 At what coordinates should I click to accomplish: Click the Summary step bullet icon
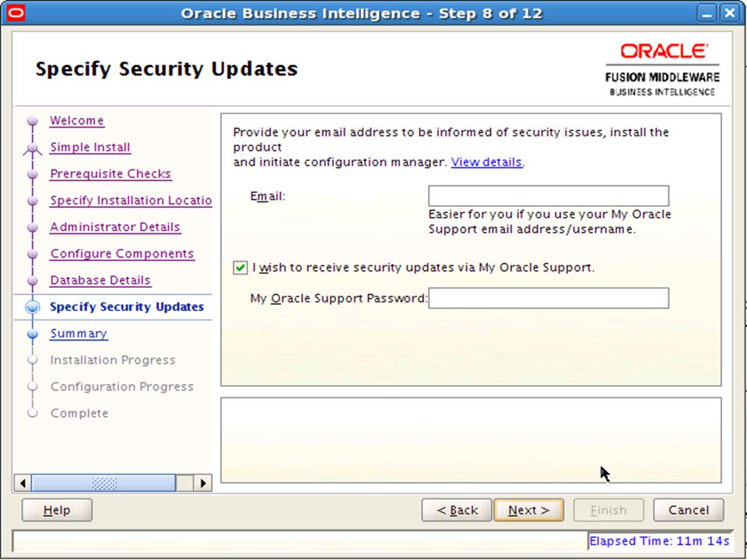pyautogui.click(x=33, y=334)
